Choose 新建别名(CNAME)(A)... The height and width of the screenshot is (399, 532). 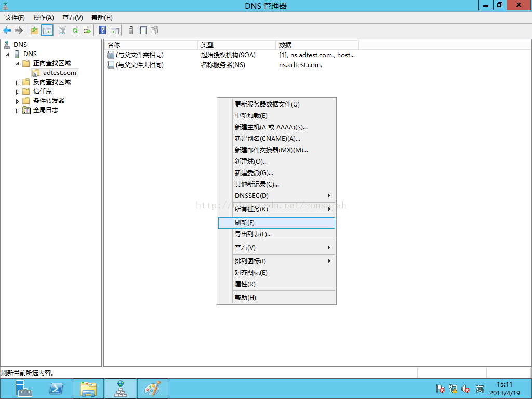[276, 138]
